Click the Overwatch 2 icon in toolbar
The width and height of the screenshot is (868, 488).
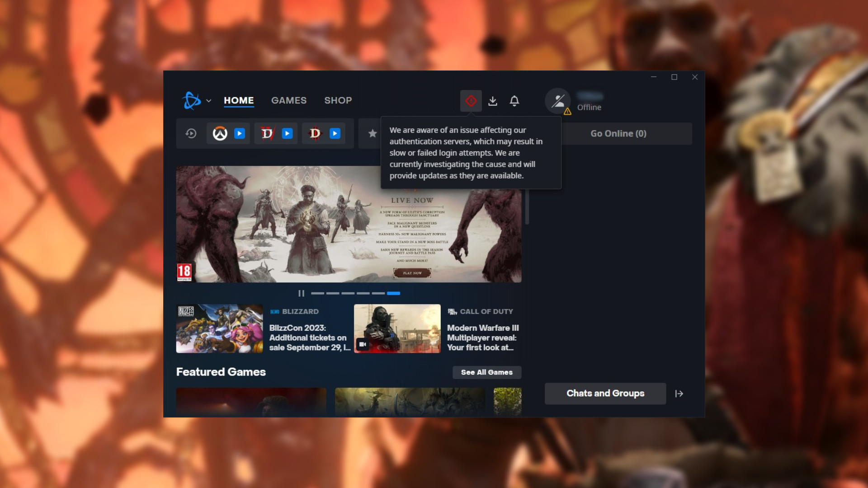[219, 133]
